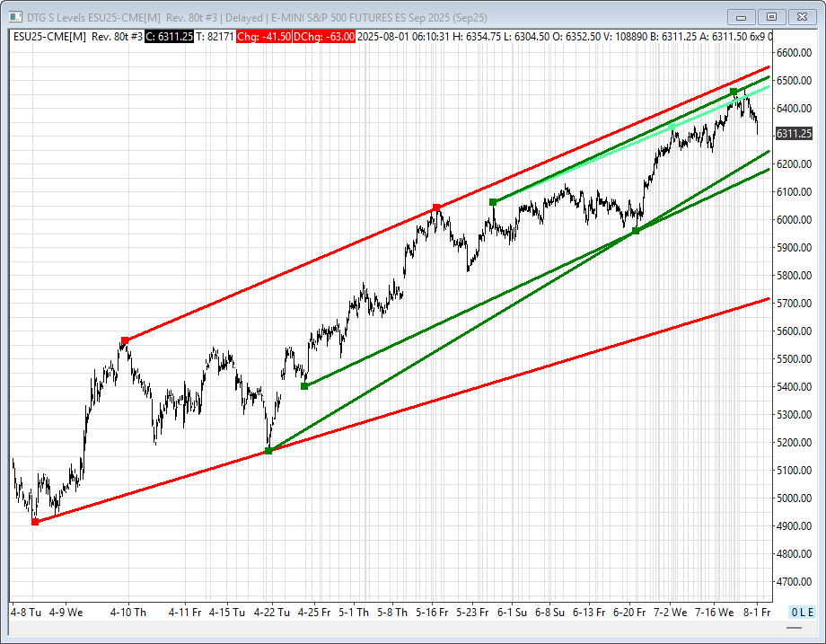Click the 5800.00 price axis label
Viewport: 826px width, 644px height.
point(794,276)
